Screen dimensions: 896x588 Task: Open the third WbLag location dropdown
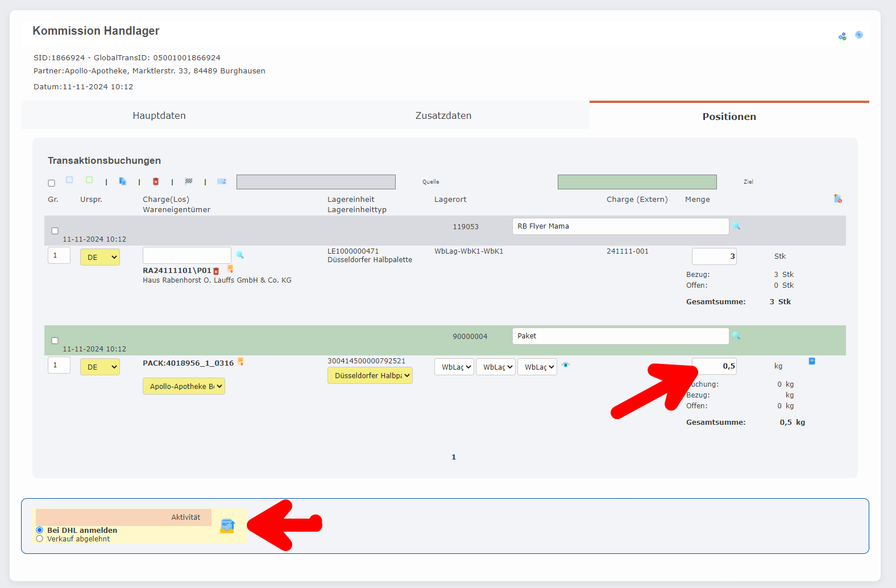[x=537, y=367]
